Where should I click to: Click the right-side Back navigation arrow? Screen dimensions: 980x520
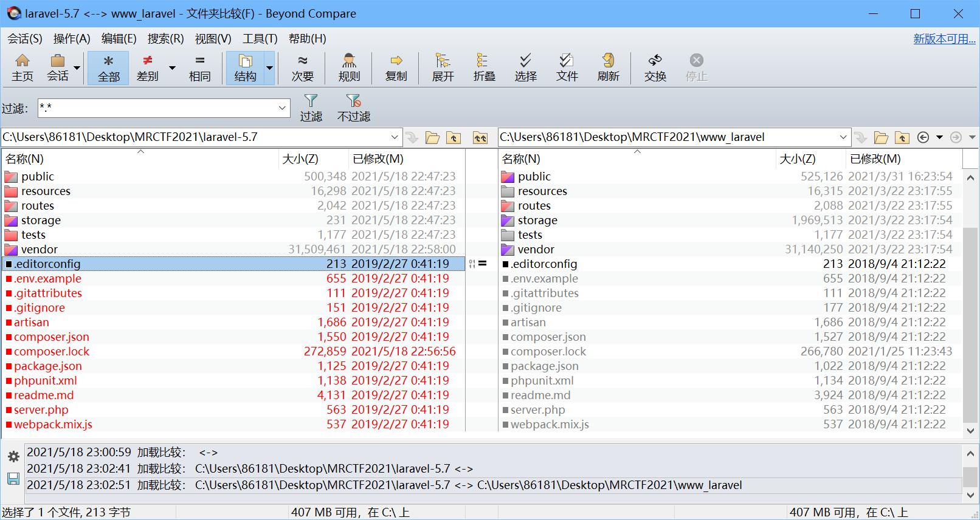[923, 137]
